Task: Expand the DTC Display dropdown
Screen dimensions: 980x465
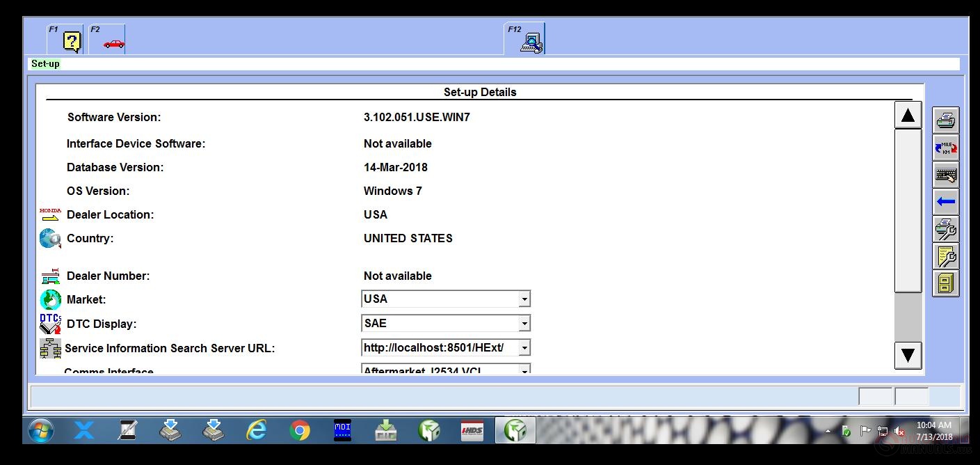Action: click(x=523, y=322)
